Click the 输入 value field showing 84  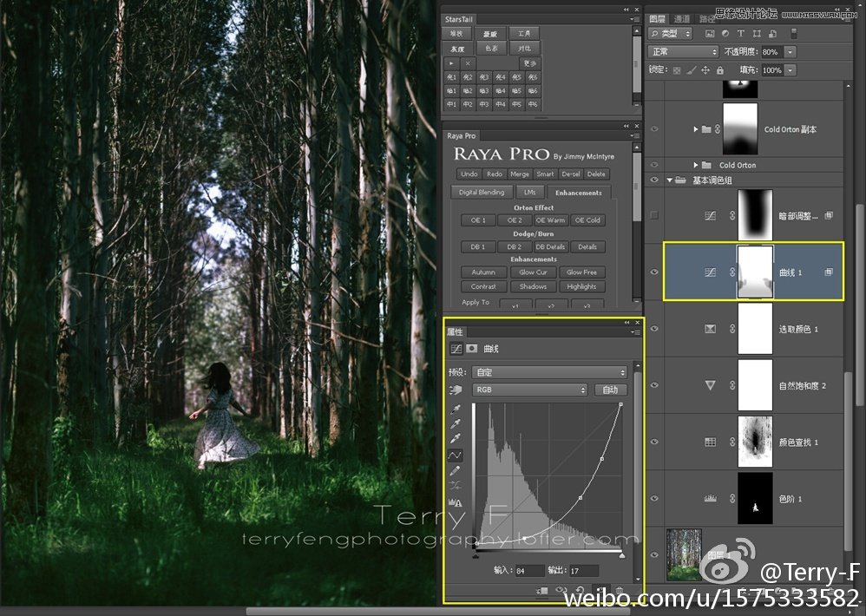tap(529, 571)
